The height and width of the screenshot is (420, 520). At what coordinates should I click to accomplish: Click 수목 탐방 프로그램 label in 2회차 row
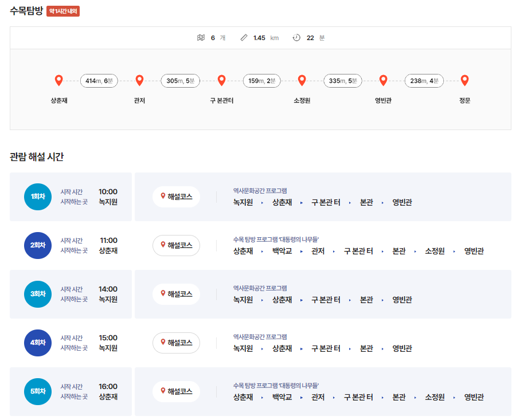tap(276, 240)
